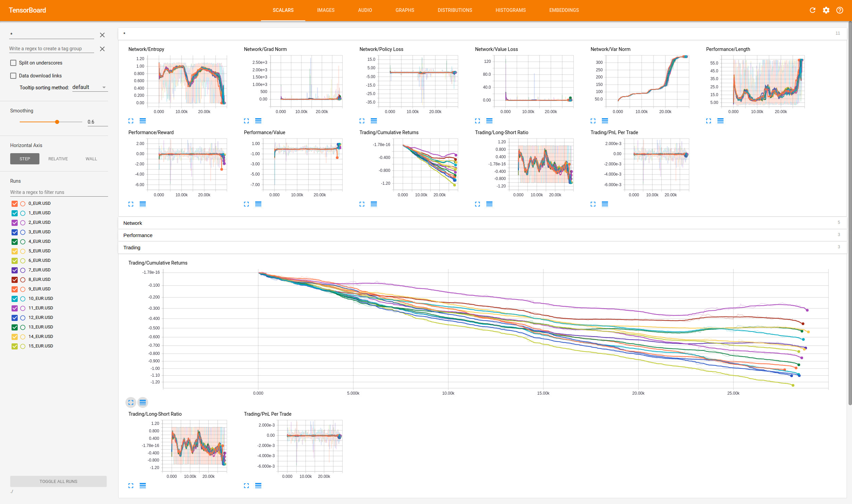Click the reload data refresh icon
Viewport: 852px width, 504px height.
coord(813,10)
